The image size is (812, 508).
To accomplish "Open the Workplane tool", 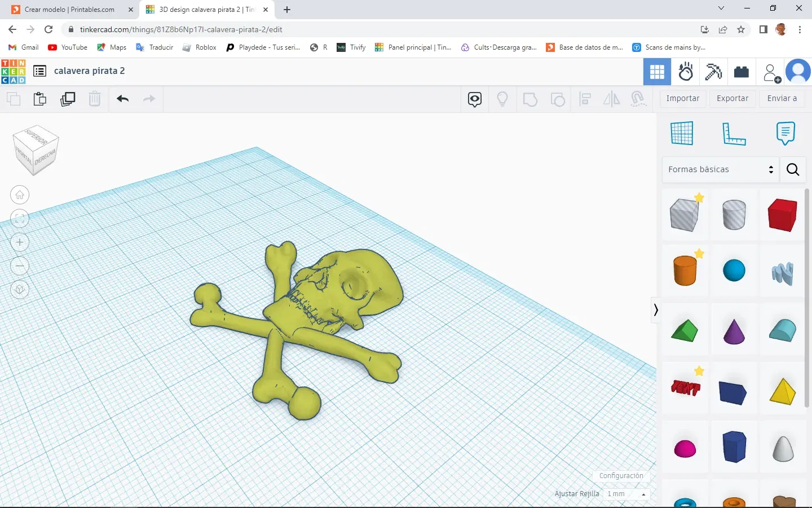I will pyautogui.click(x=682, y=134).
